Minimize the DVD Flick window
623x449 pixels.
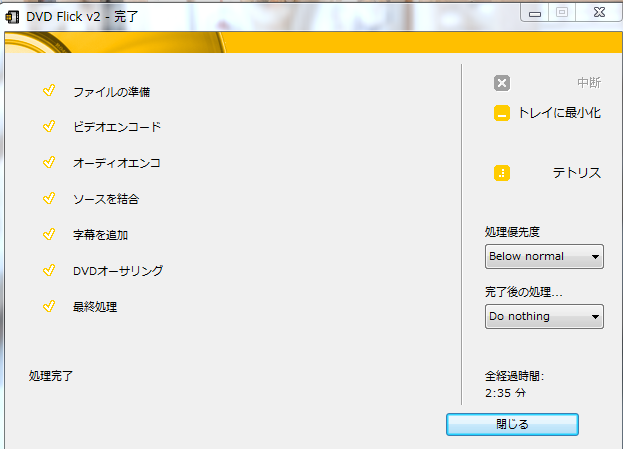(535, 13)
